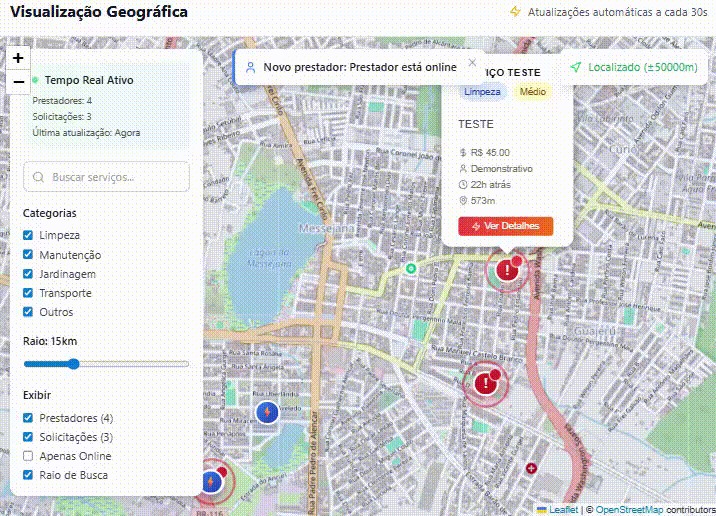The width and height of the screenshot is (716, 516).
Task: Uncheck the Limpeza category
Action: pos(28,235)
